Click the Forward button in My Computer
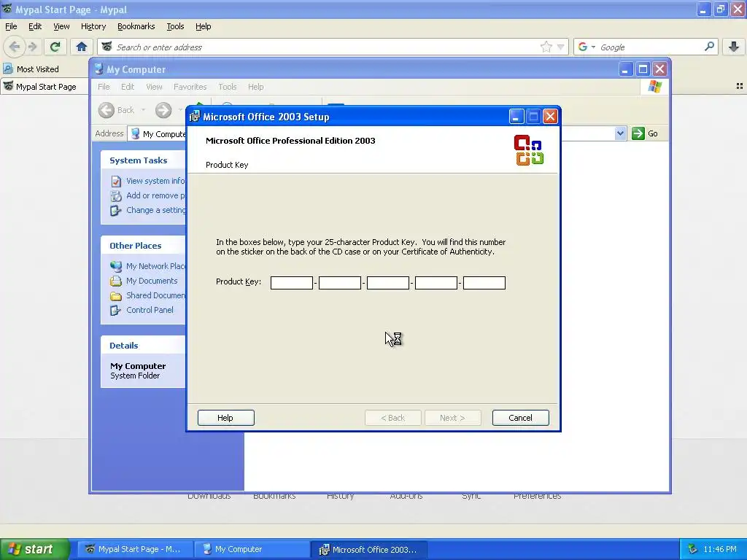Screen dimensions: 747x560 pos(163,110)
